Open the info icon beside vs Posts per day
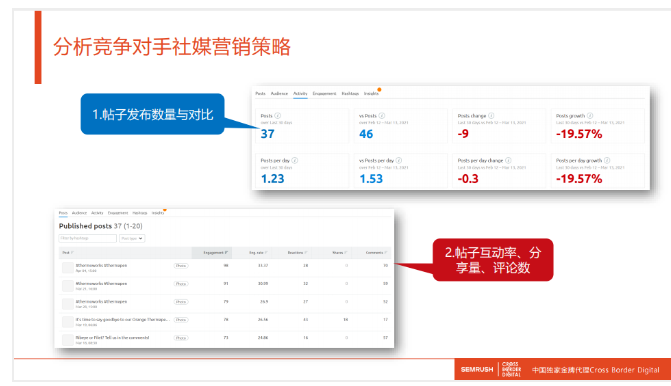The height and width of the screenshot is (386, 671). point(399,160)
